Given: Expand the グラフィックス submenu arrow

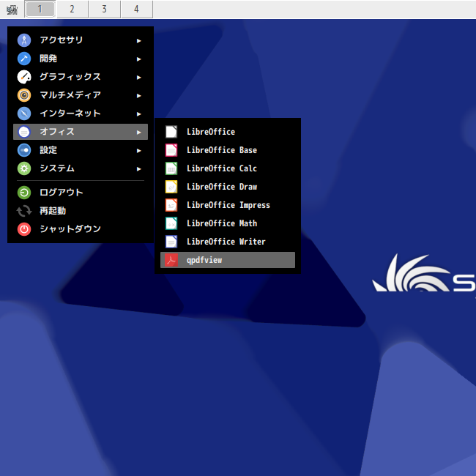Looking at the screenshot, I should [x=138, y=78].
